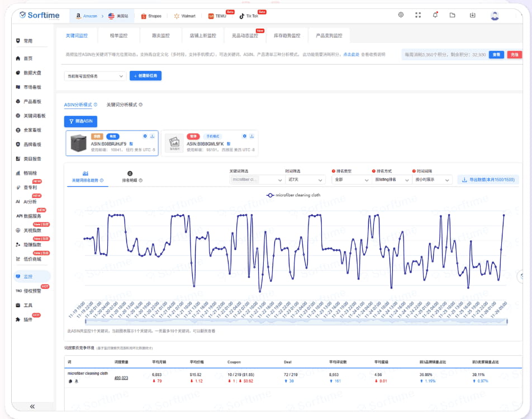
Task: Switch to the 排名明细 view
Action: (132, 177)
